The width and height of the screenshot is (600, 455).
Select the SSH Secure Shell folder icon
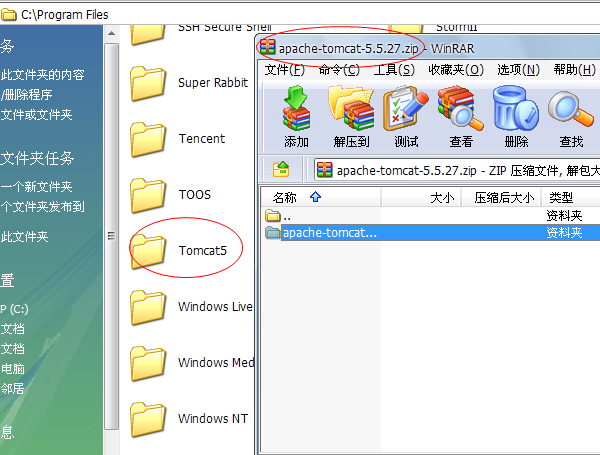[x=148, y=34]
